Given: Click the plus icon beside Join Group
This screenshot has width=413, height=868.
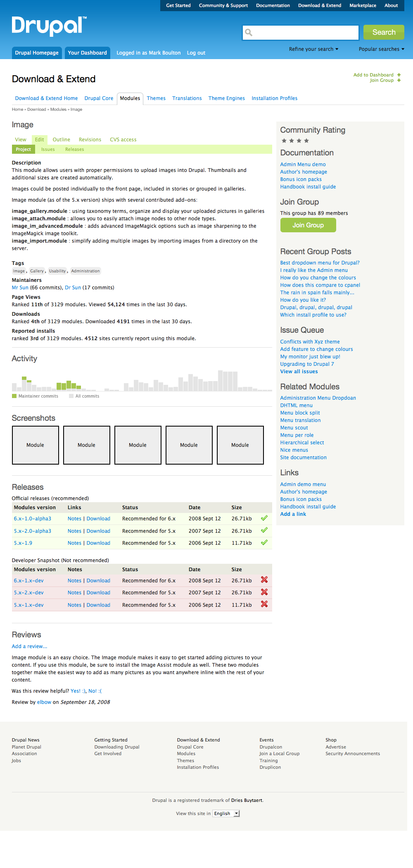Looking at the screenshot, I should (399, 80).
